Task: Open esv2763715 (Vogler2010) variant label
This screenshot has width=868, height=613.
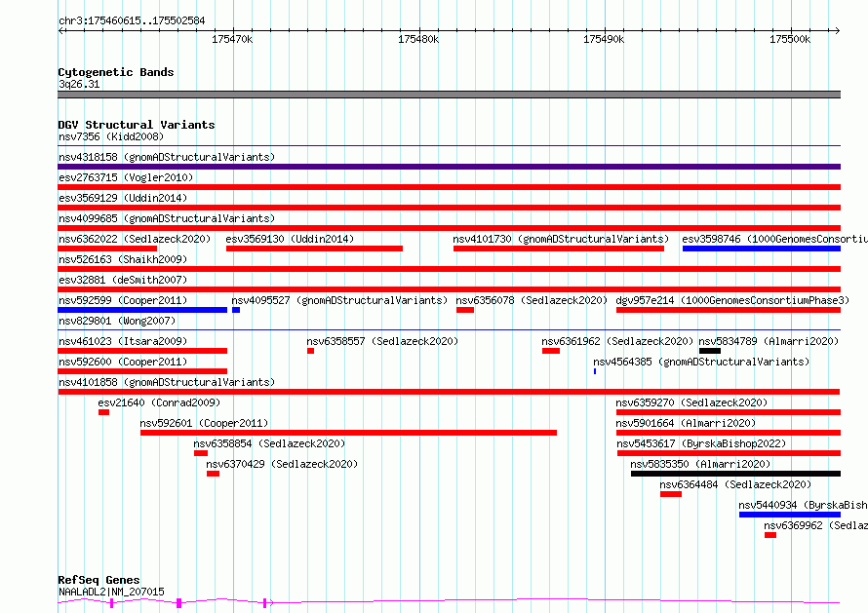Action: pos(126,177)
